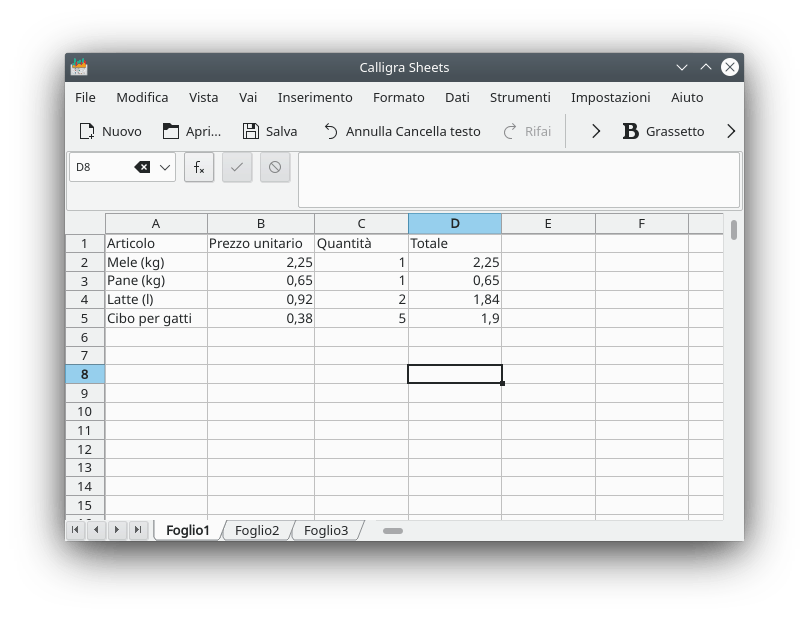Open a file with Apri toolbar icon
809x618 pixels.
pos(171,131)
